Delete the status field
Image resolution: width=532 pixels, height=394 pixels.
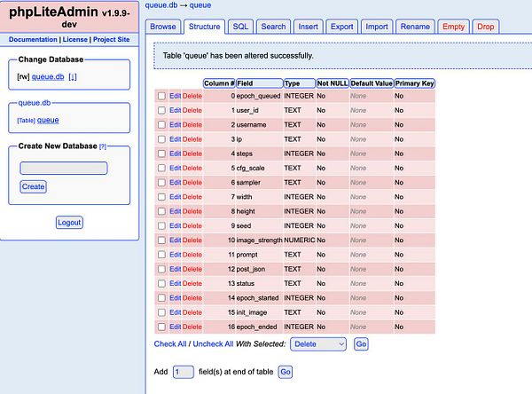[192, 284]
